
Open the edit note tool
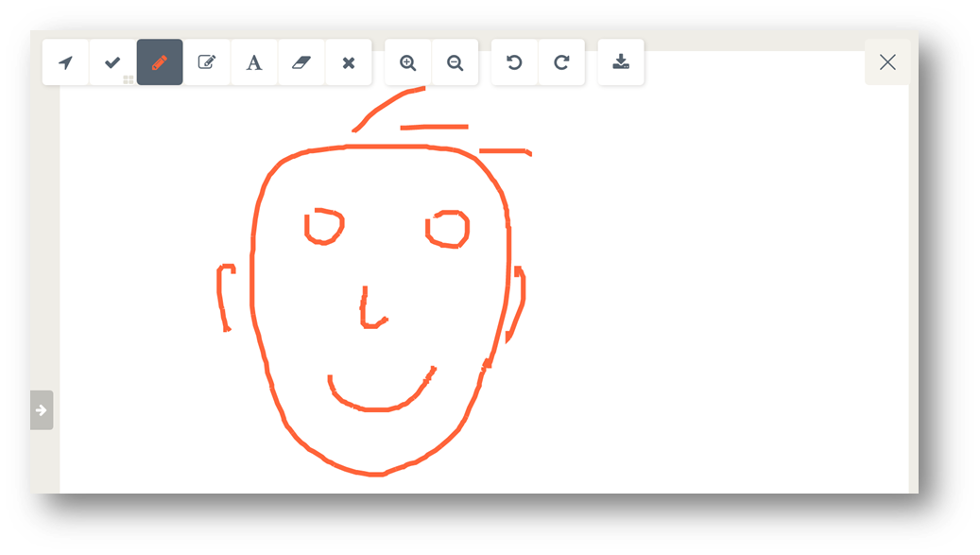click(207, 62)
